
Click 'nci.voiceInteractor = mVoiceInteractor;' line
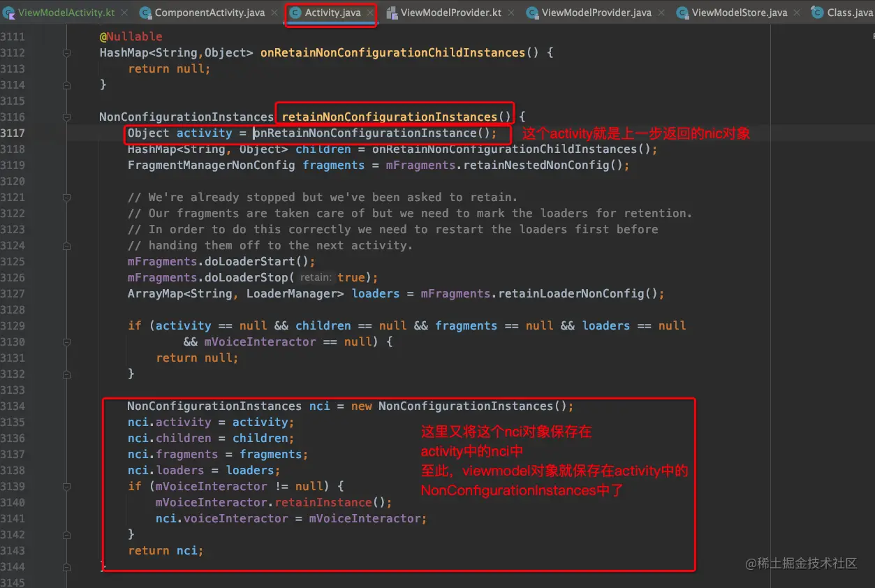click(291, 518)
